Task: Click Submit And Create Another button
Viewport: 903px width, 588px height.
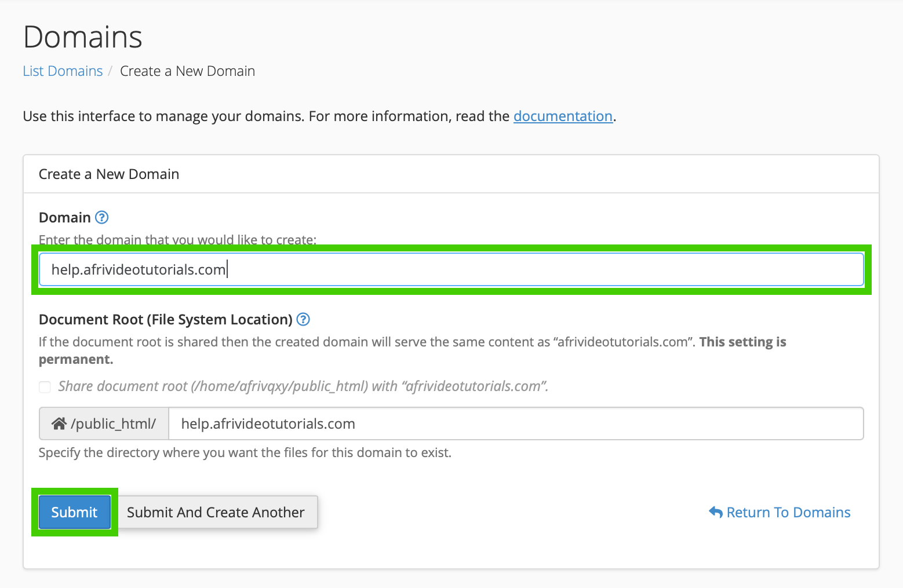Action: click(x=216, y=512)
